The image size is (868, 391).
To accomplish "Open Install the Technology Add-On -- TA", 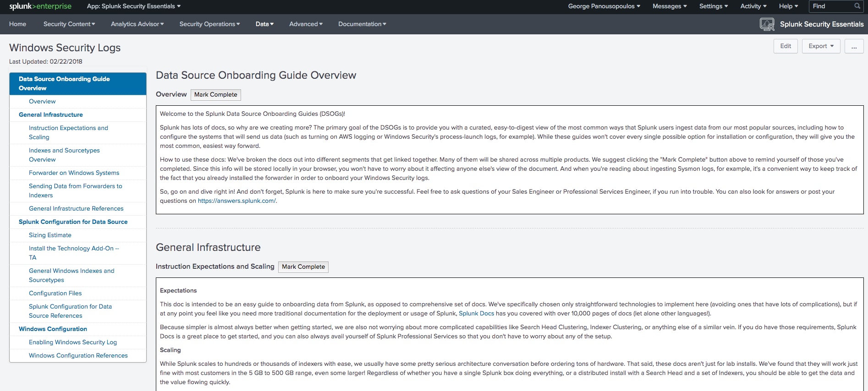I will (74, 253).
